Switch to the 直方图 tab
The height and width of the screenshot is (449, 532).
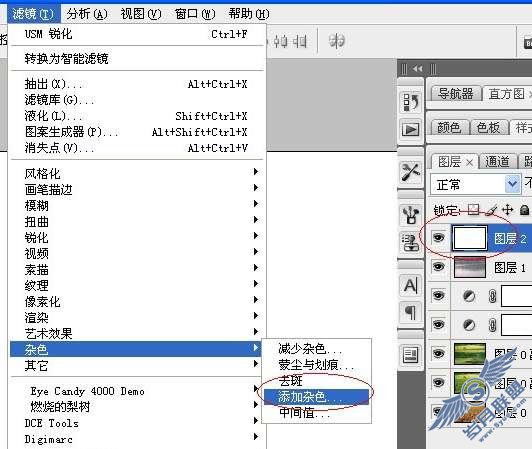(507, 93)
